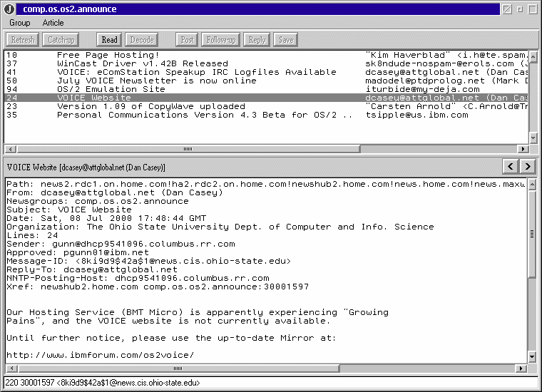542x392 pixels.
Task: Click scroll-up arrow of message body pane
Action: click(532, 185)
